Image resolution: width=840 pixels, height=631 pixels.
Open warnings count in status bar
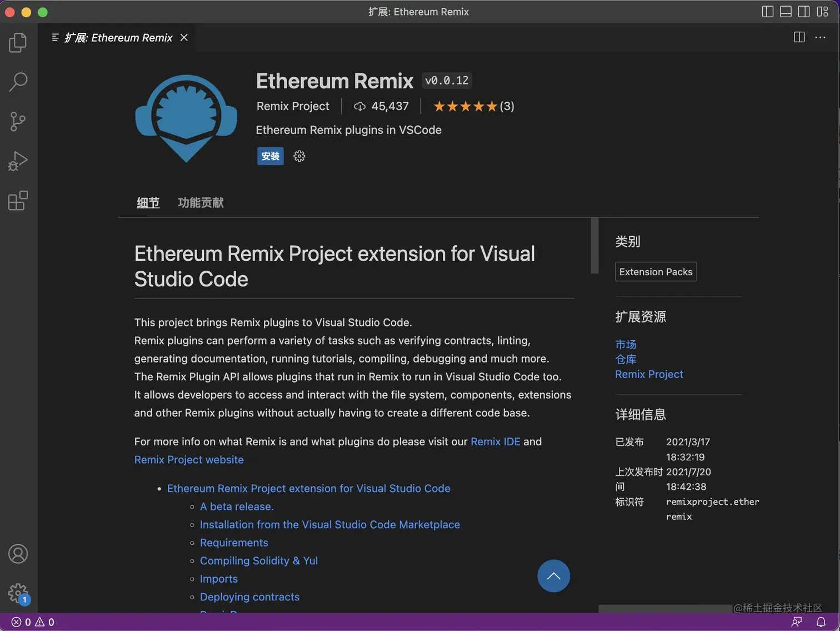(x=44, y=622)
